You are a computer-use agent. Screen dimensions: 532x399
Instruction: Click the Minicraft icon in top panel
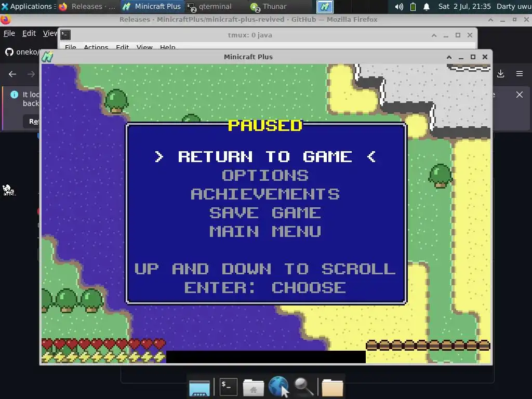(x=325, y=6)
